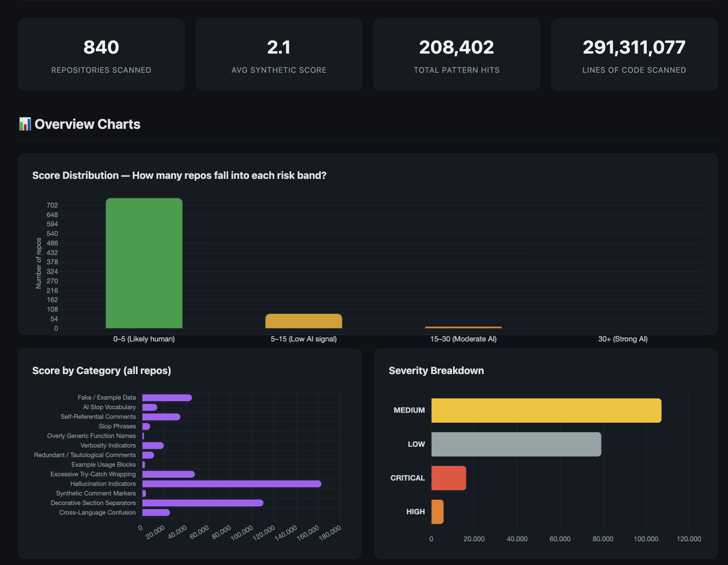Click the 180.000 tick on the category axis
This screenshot has width=728, height=565.
click(330, 533)
